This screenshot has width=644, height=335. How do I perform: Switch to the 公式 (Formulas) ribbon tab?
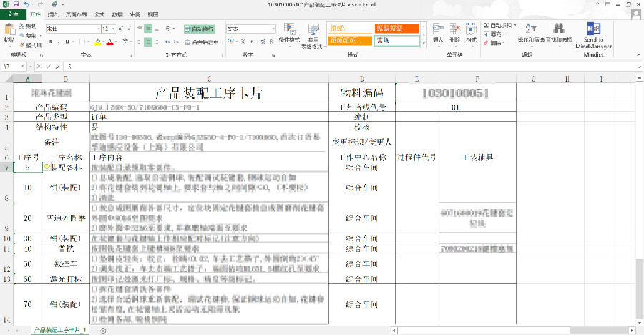pyautogui.click(x=99, y=14)
